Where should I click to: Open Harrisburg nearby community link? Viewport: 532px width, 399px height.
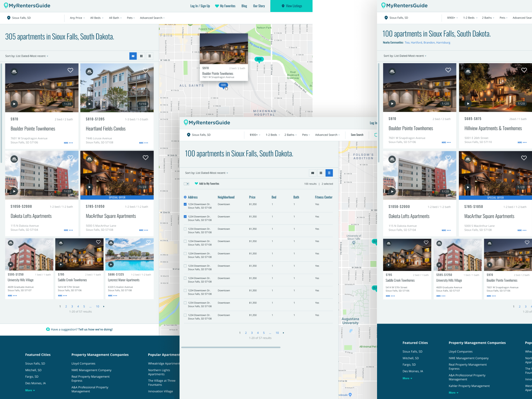[443, 43]
